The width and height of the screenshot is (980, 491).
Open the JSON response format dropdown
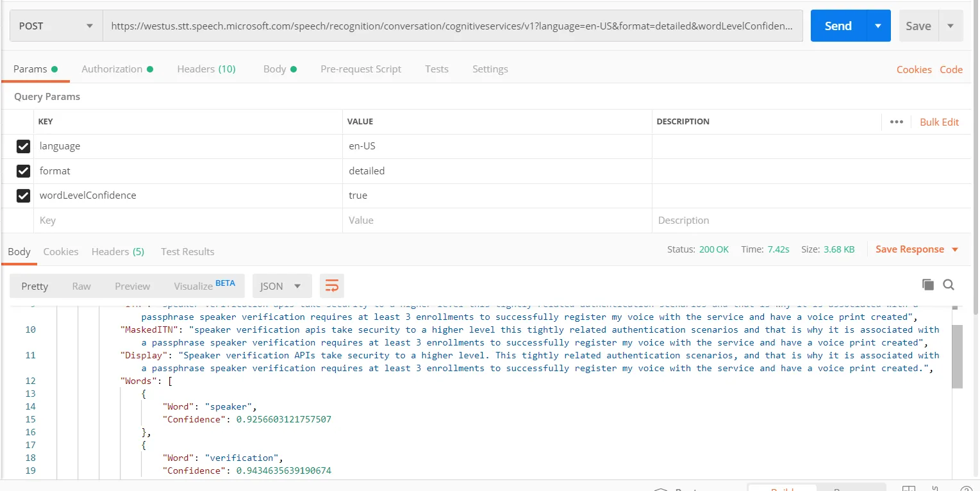point(282,286)
